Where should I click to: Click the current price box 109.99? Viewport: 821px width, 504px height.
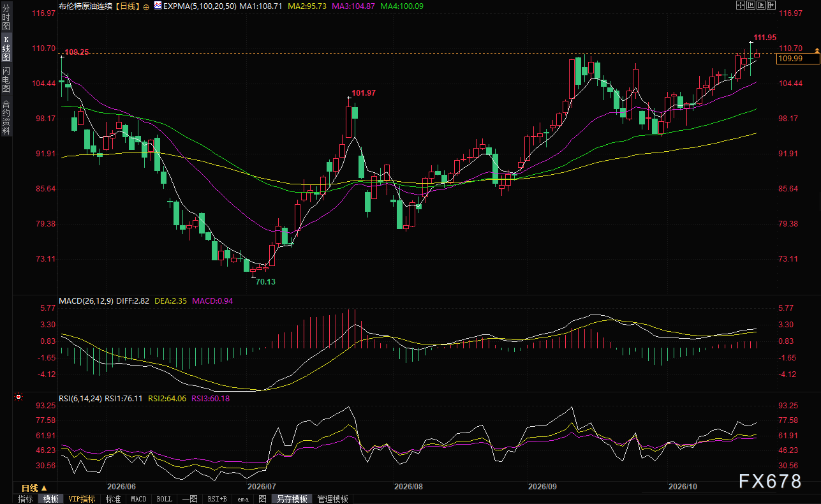click(798, 59)
